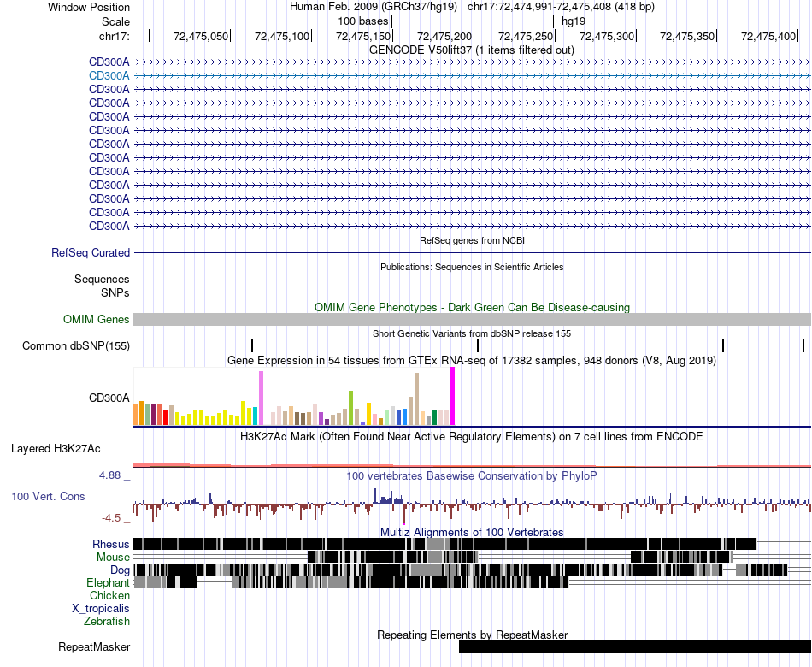812x667 pixels.
Task: Open the GTEx Gene Expression track title
Action: (472, 361)
